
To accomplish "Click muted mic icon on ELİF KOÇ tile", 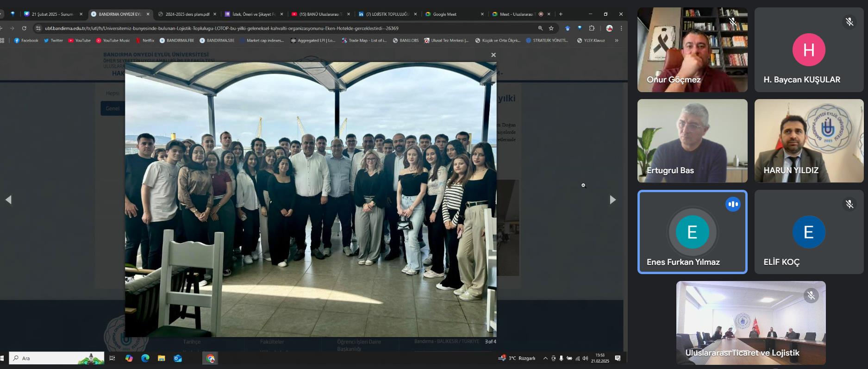I will pyautogui.click(x=849, y=204).
